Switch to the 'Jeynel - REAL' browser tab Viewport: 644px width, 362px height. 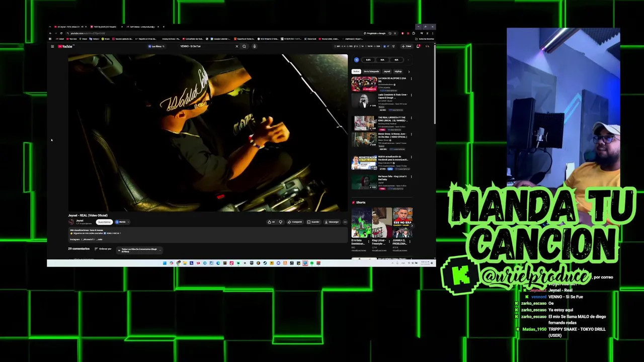(x=69, y=27)
